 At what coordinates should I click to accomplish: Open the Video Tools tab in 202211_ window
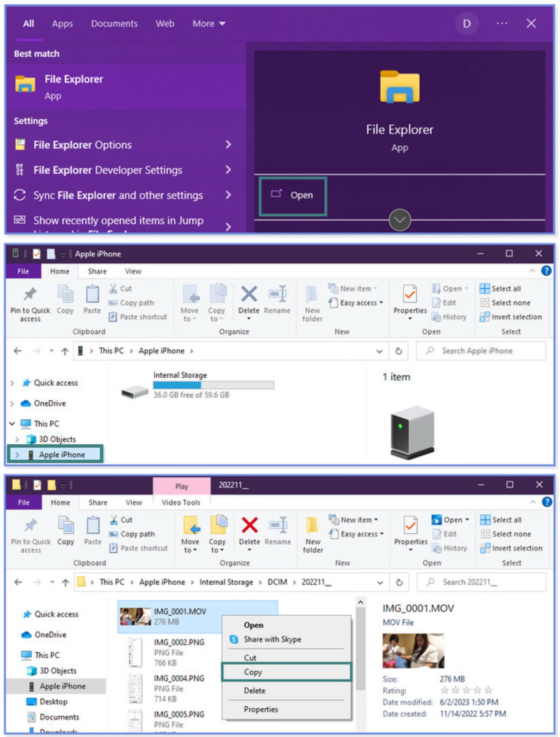coord(181,503)
